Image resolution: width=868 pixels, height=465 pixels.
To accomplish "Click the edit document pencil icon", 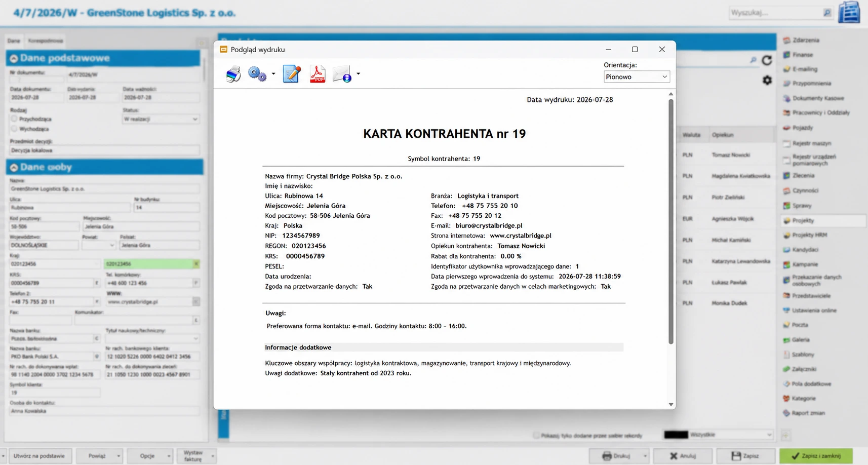I will [x=292, y=74].
